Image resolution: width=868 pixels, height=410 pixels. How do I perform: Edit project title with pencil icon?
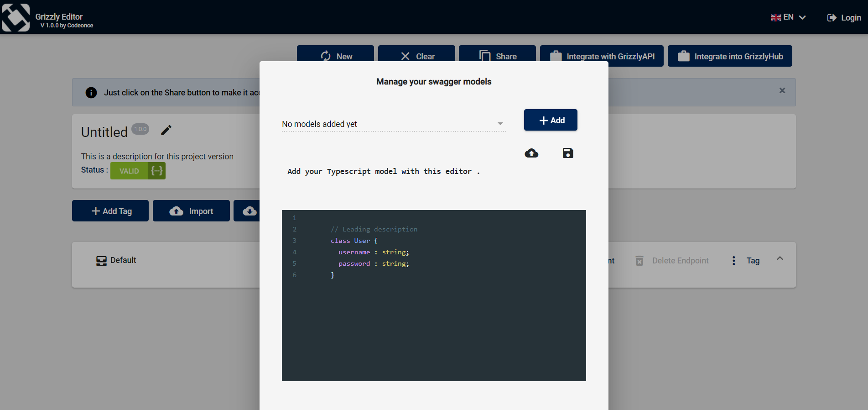(x=166, y=130)
